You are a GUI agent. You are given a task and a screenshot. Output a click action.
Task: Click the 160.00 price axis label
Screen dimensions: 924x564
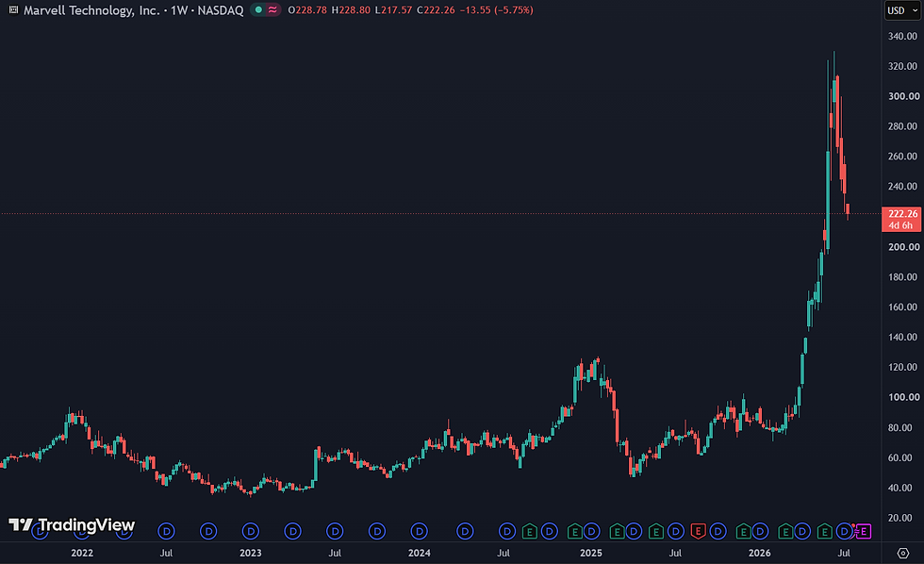tap(902, 307)
